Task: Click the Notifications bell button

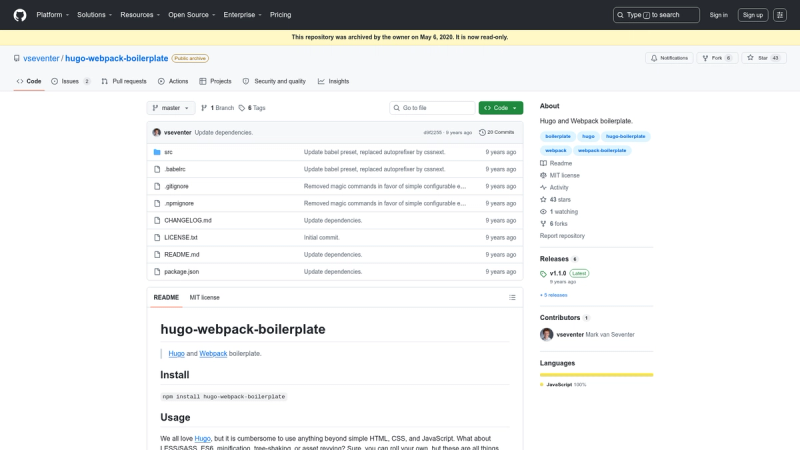Action: (669, 58)
